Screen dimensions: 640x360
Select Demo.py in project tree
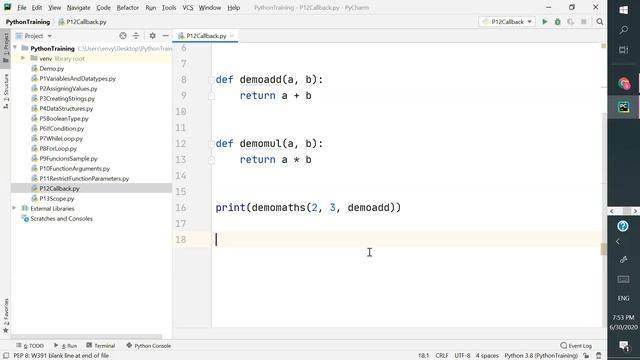tap(51, 69)
